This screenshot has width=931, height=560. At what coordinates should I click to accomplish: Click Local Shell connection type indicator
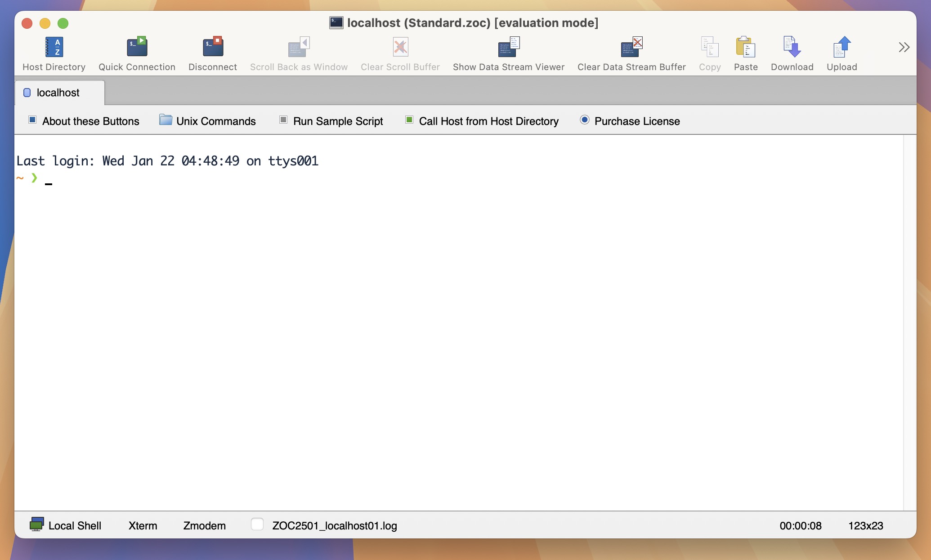click(66, 525)
